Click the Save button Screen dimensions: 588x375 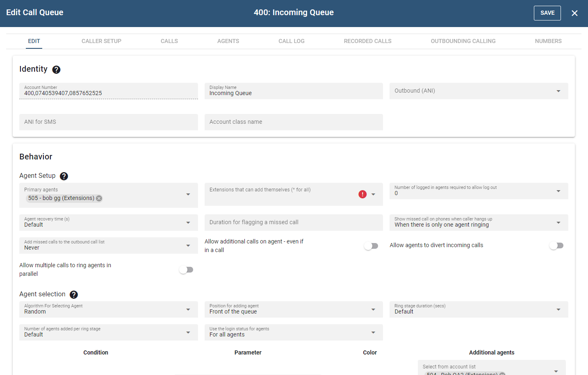[x=547, y=13]
